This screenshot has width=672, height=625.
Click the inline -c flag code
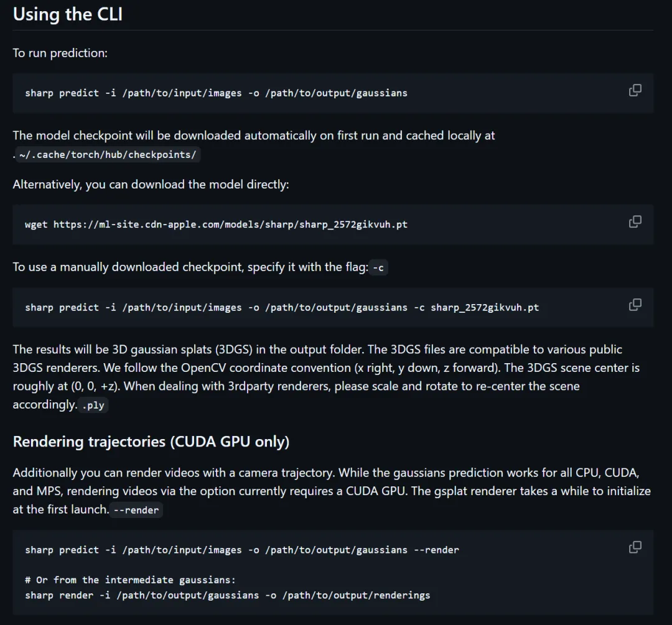tap(378, 267)
